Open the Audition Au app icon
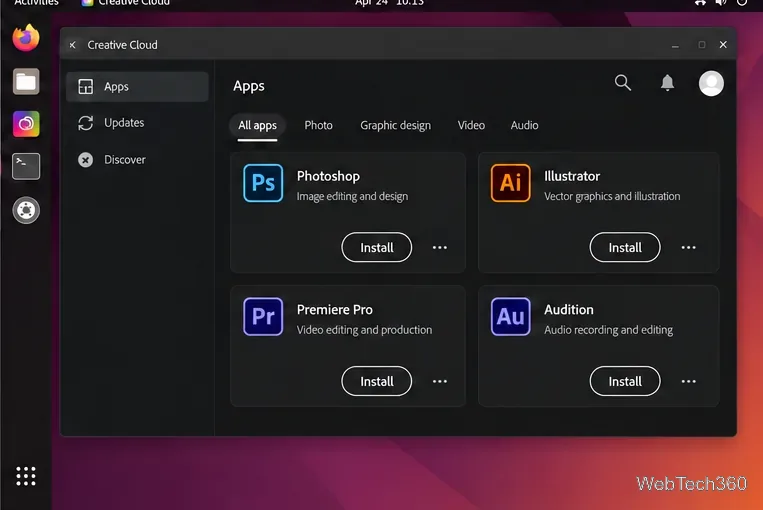 pyautogui.click(x=510, y=316)
